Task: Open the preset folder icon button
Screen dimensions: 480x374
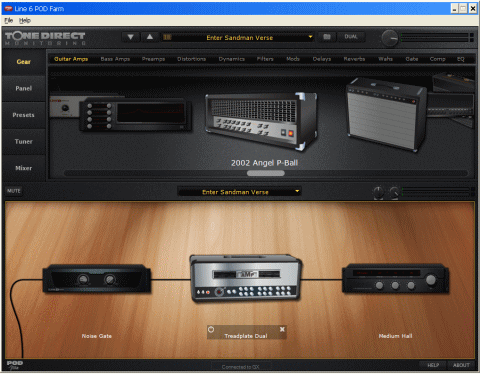Action: 327,37
